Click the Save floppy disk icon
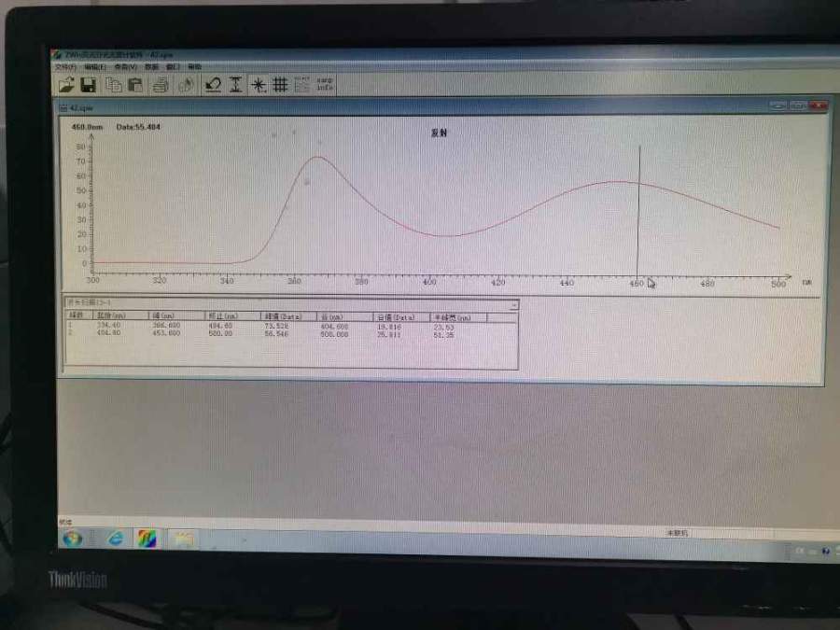The width and height of the screenshot is (840, 630). 89,85
